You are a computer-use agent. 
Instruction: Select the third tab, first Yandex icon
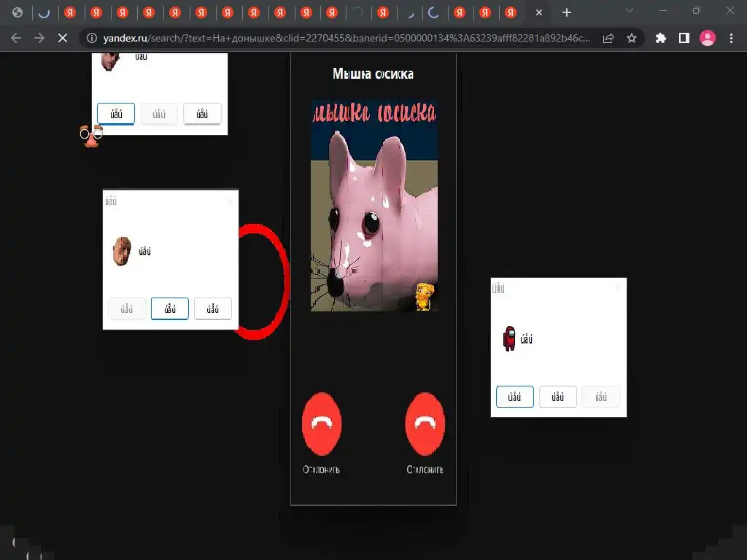70,12
